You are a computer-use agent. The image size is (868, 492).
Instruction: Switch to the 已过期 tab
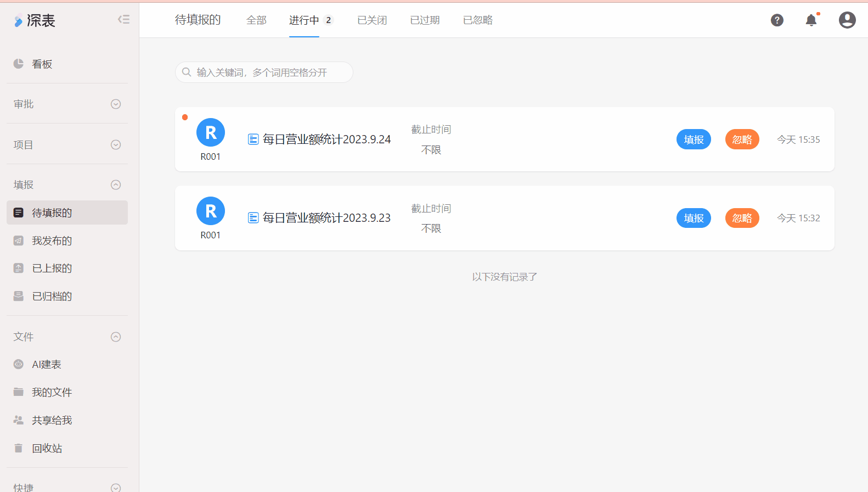[x=425, y=20]
